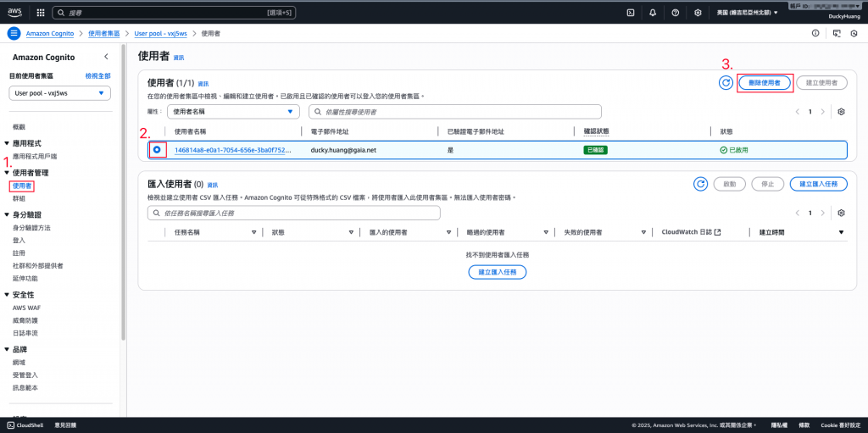Open the region selector dropdown
868x433 pixels.
click(748, 12)
